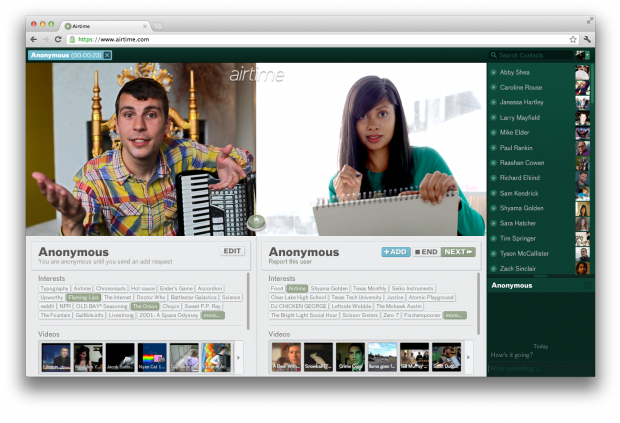Click the chat Write something field
620x423 pixels.
click(540, 368)
